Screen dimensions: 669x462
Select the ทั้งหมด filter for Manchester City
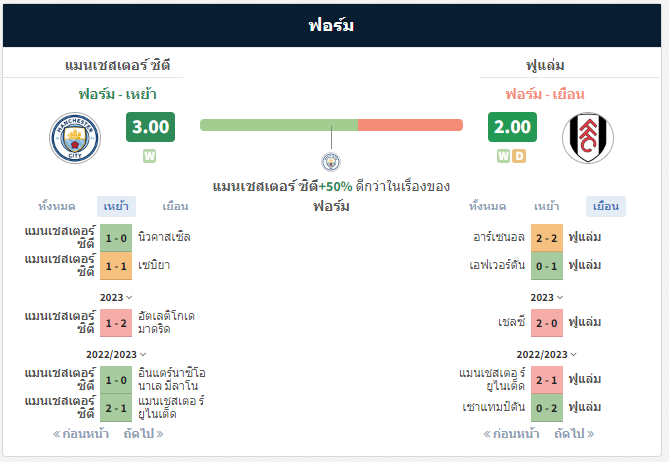coord(57,206)
